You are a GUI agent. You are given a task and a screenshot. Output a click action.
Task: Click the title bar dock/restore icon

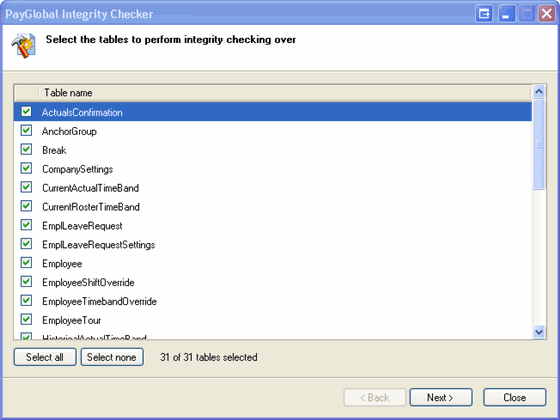click(x=484, y=14)
